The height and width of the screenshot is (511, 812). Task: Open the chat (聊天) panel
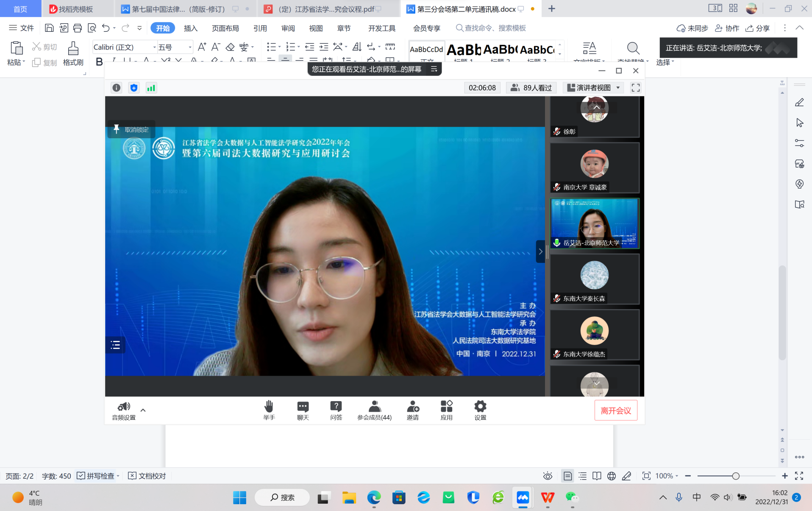303,410
